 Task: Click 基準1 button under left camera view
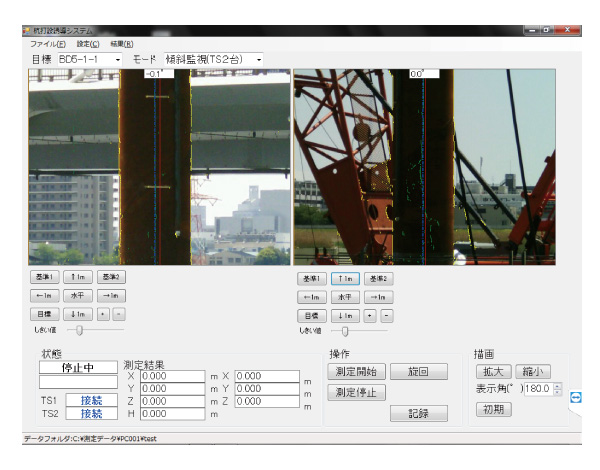click(x=44, y=277)
